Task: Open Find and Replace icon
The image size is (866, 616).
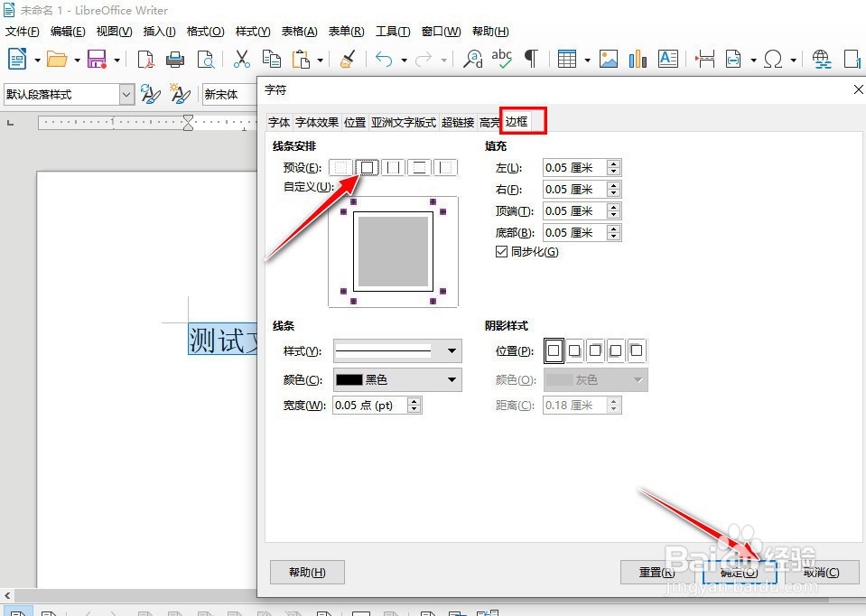Action: point(473,59)
